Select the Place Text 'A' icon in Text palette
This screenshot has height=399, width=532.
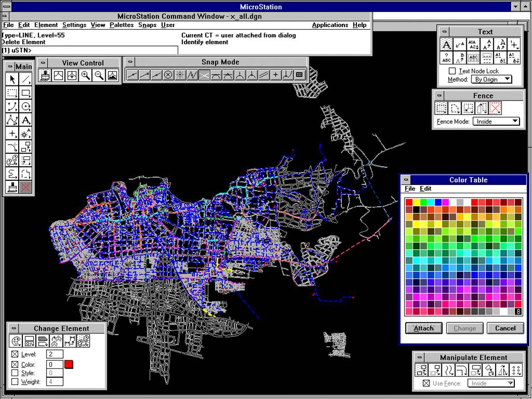(x=447, y=45)
